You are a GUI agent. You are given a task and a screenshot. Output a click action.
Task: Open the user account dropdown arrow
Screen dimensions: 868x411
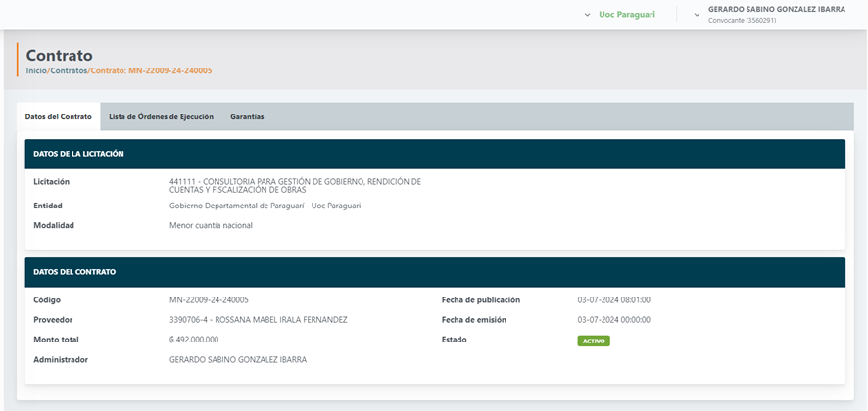click(697, 15)
